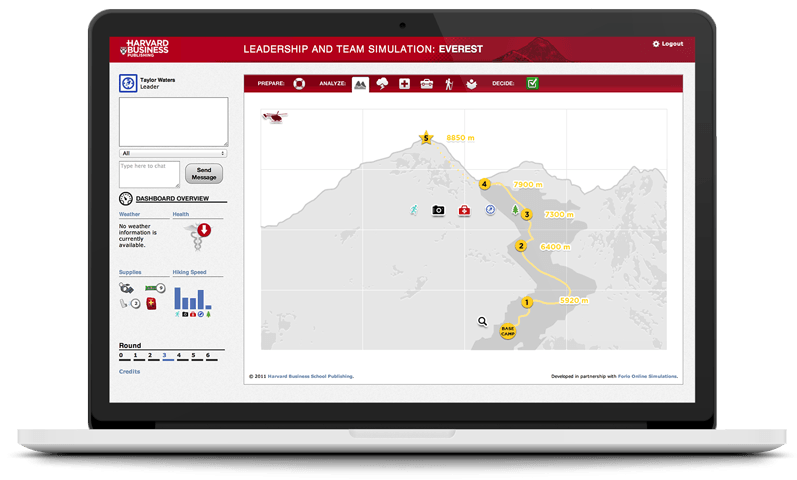The width and height of the screenshot is (797, 480).
Task: Select Round 5 marker
Action: 196,356
